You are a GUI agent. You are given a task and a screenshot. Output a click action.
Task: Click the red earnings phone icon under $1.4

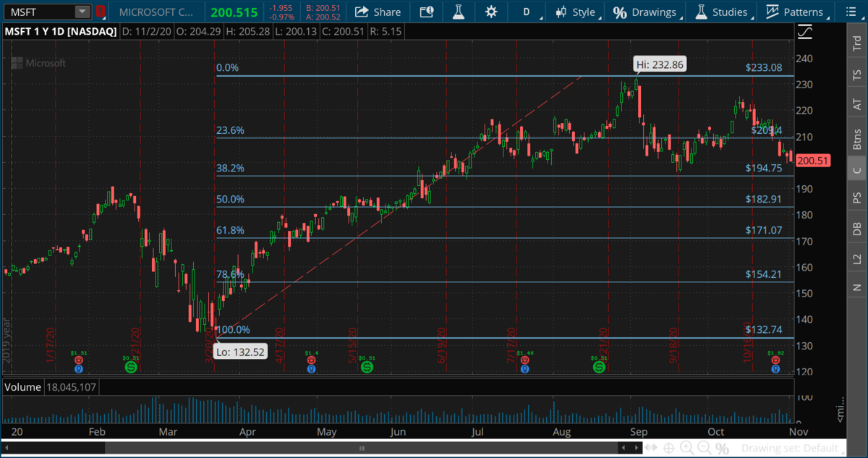pos(312,360)
